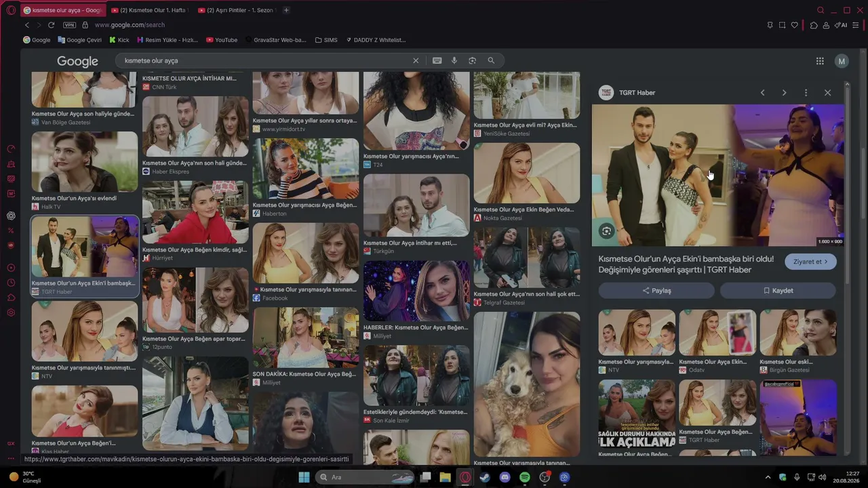Viewport: 868px width, 488px height.
Task: Open the YouTube bookmark
Action: tap(222, 40)
